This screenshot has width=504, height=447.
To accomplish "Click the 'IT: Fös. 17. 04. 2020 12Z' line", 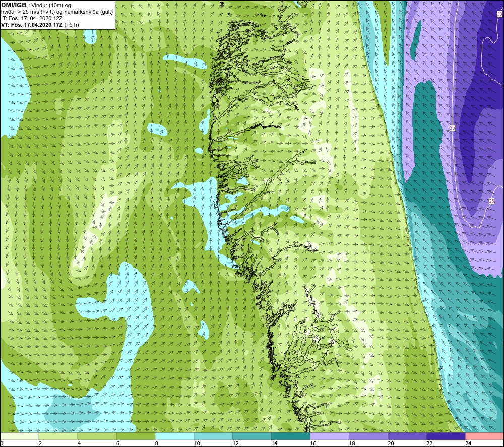I will click(32, 18).
